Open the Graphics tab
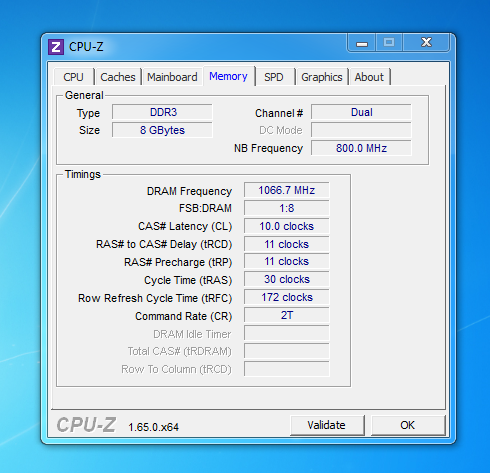490x473 pixels. pos(322,77)
